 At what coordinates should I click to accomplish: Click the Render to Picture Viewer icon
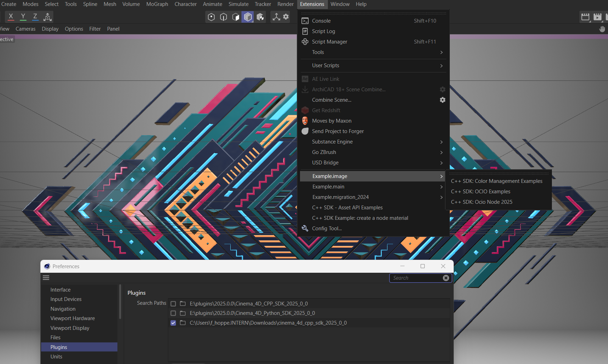[597, 17]
